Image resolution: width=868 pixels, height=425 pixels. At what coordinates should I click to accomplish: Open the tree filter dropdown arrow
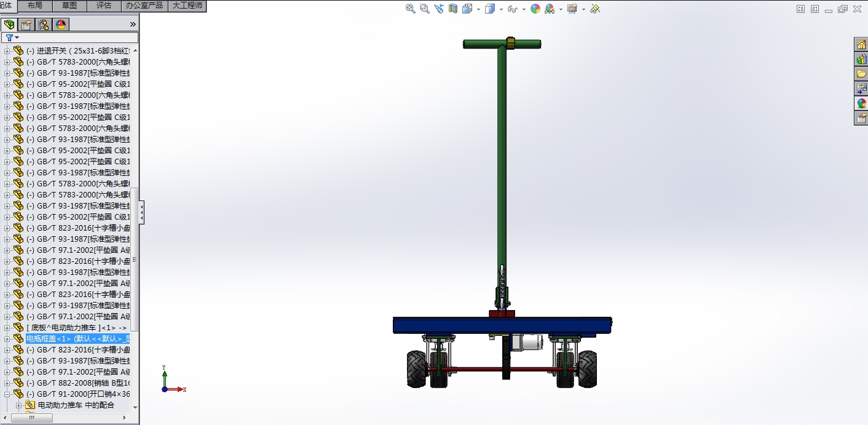(x=17, y=38)
